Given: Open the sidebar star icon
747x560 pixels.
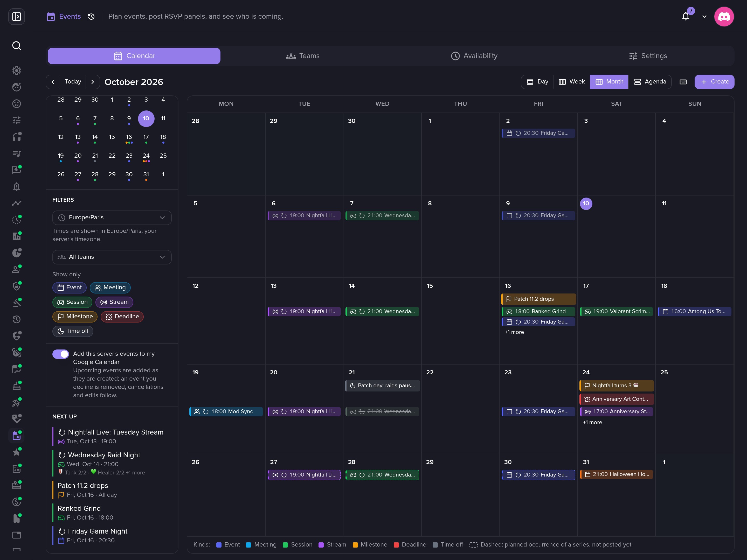Looking at the screenshot, I should [17, 452].
